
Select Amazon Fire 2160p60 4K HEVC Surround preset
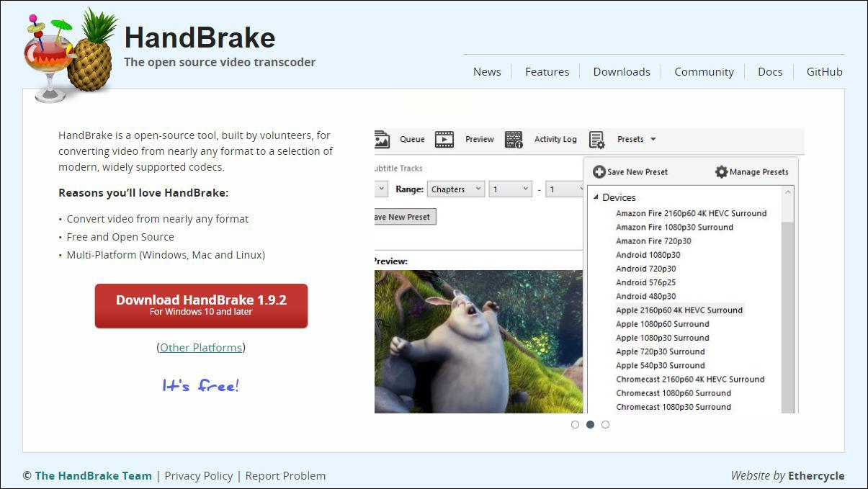click(691, 213)
